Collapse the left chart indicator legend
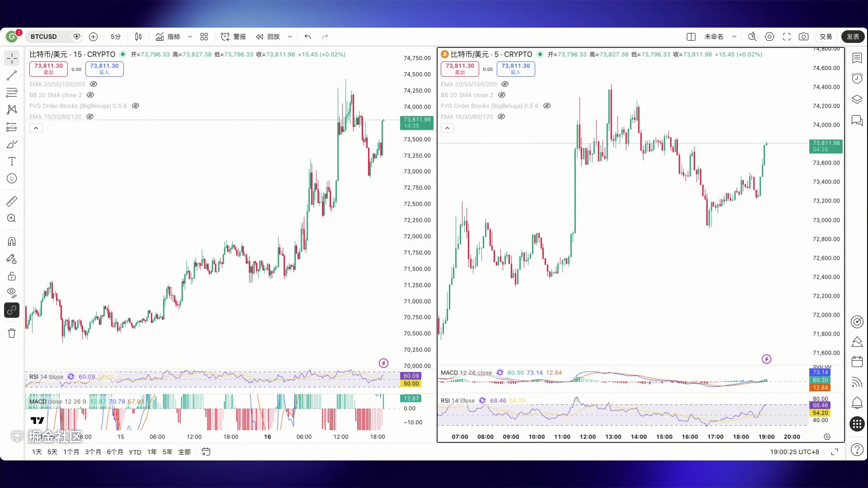This screenshot has height=488, width=868. point(36,128)
